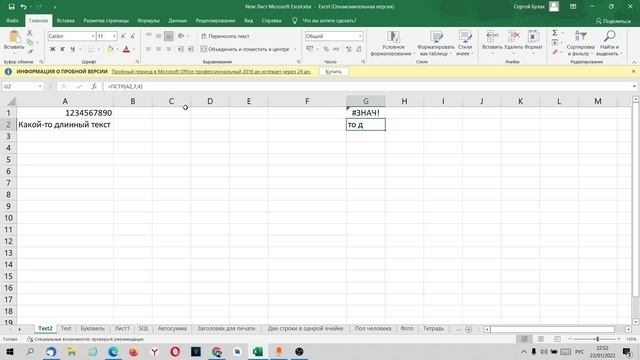640x360 pixels.
Task: Click the formula bar with ПСТР formula
Action: pos(367,87)
